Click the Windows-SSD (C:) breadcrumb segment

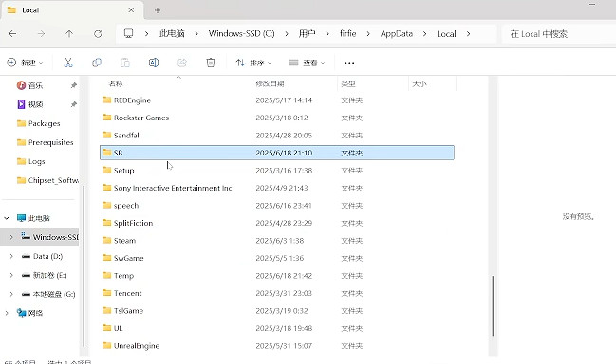(x=242, y=34)
